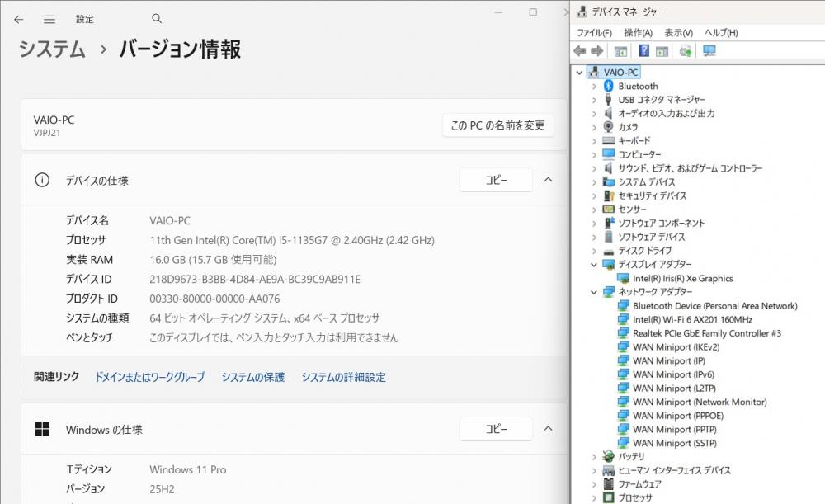This screenshot has width=825, height=504.
Task: Copy device specifications with コピー button
Action: 496,180
